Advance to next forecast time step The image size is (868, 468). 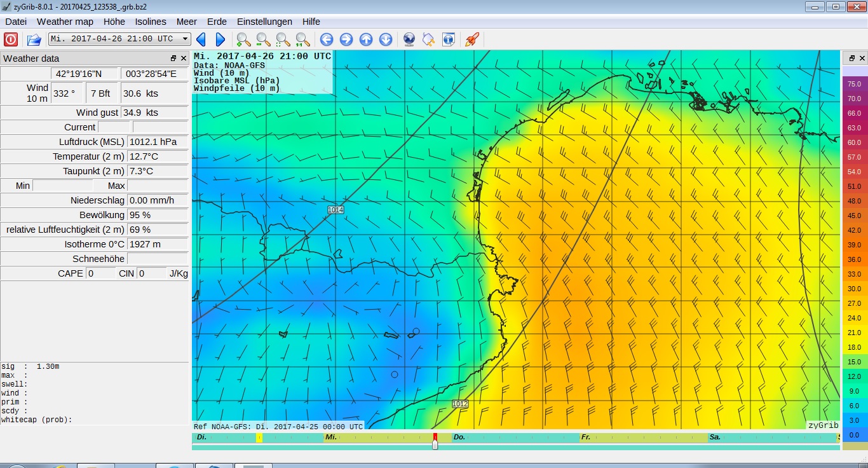tap(220, 39)
